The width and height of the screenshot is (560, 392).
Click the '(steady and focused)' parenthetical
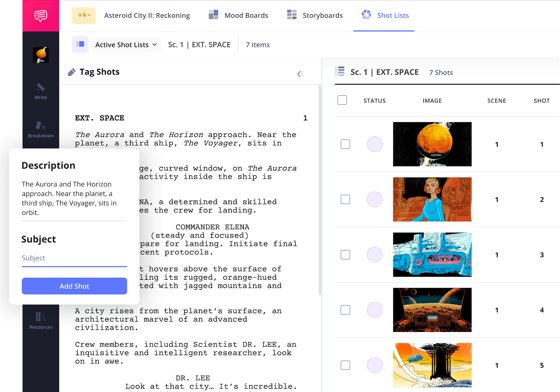200,235
